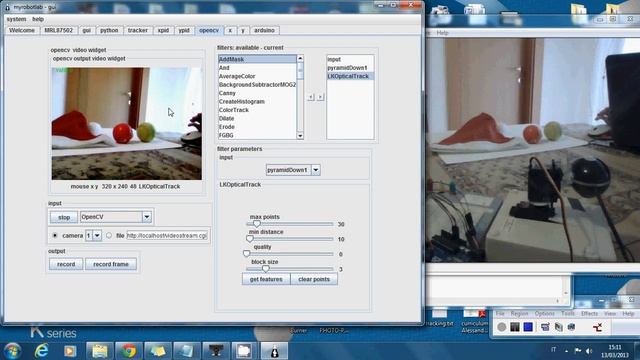Select FGBG in available filters
This screenshot has width=640, height=360.
tap(258, 135)
